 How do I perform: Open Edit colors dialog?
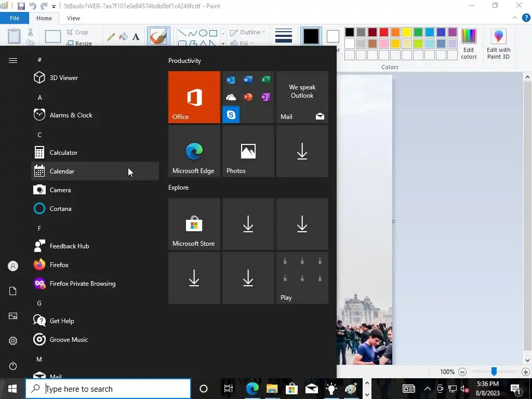point(469,44)
